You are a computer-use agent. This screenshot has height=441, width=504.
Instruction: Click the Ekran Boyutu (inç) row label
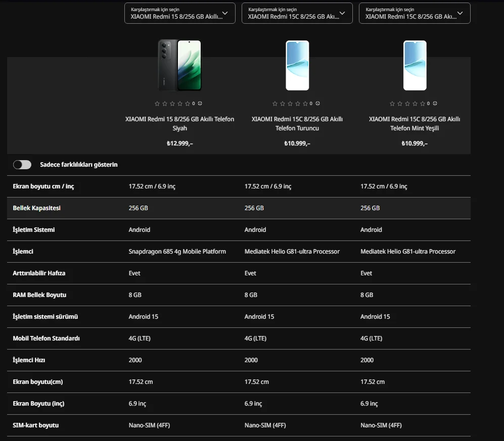click(x=38, y=404)
